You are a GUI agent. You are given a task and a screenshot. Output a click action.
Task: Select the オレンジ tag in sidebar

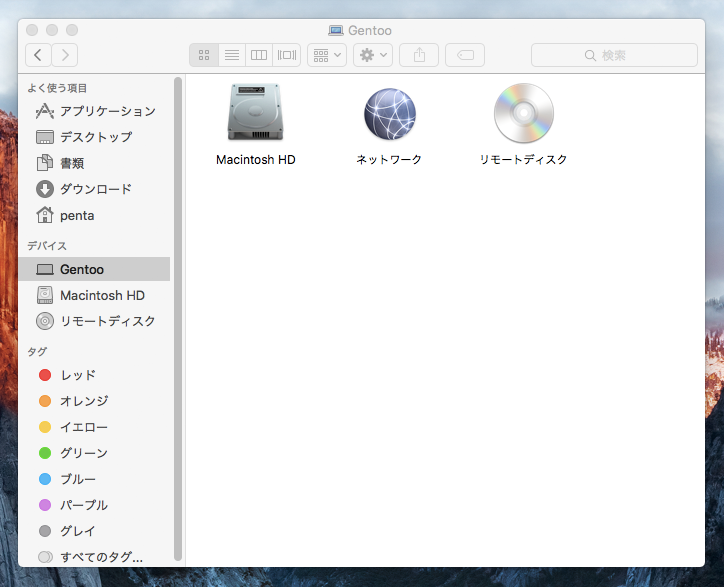point(96,401)
